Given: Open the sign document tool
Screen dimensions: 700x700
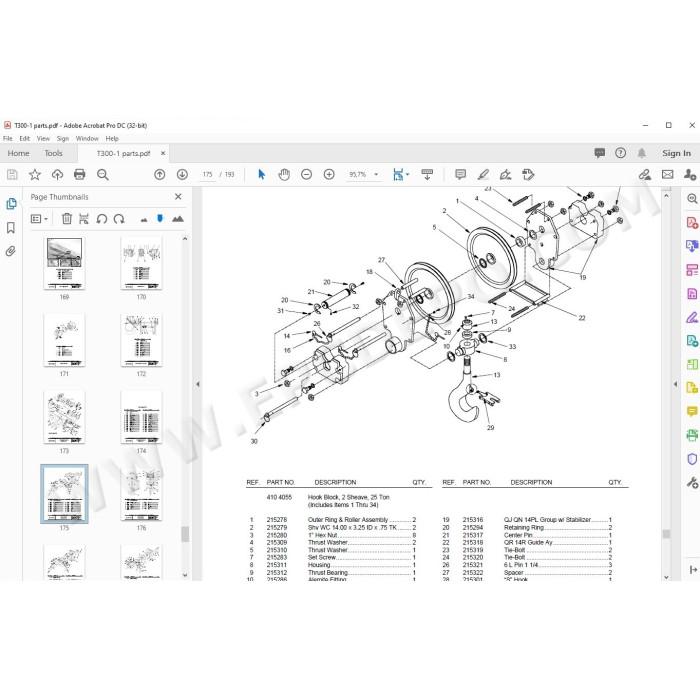Looking at the screenshot, I should [x=505, y=175].
